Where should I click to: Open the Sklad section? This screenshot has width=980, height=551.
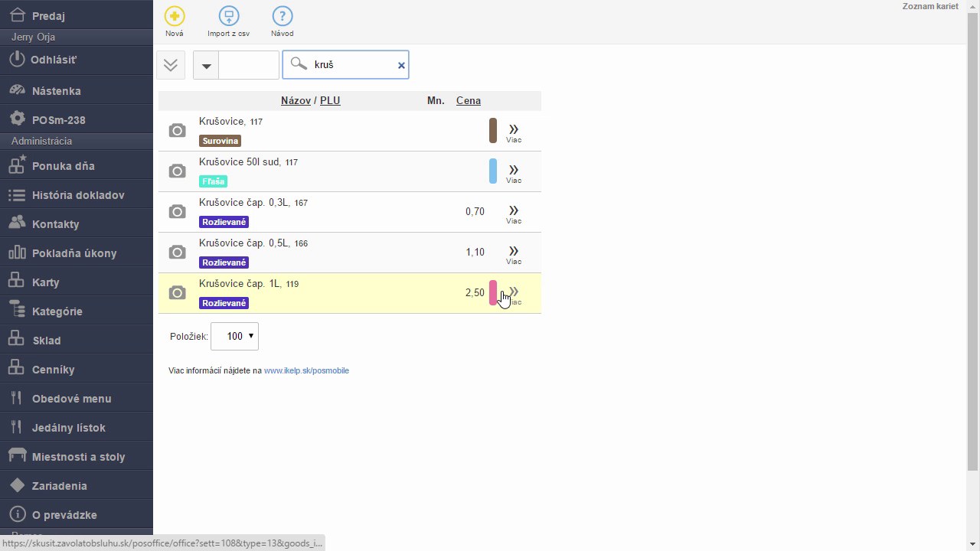(77, 340)
